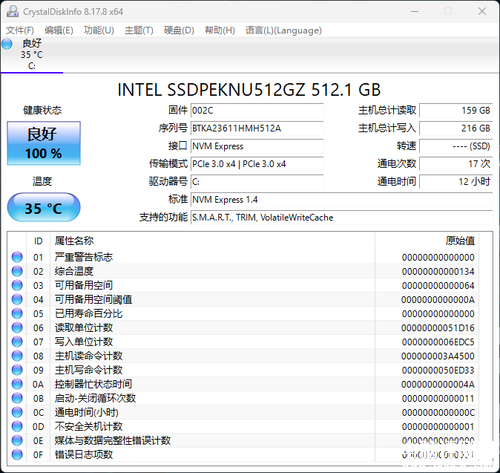This screenshot has width=500, height=473.
Task: Click raw value 0000000050ED33
Action: (x=438, y=370)
